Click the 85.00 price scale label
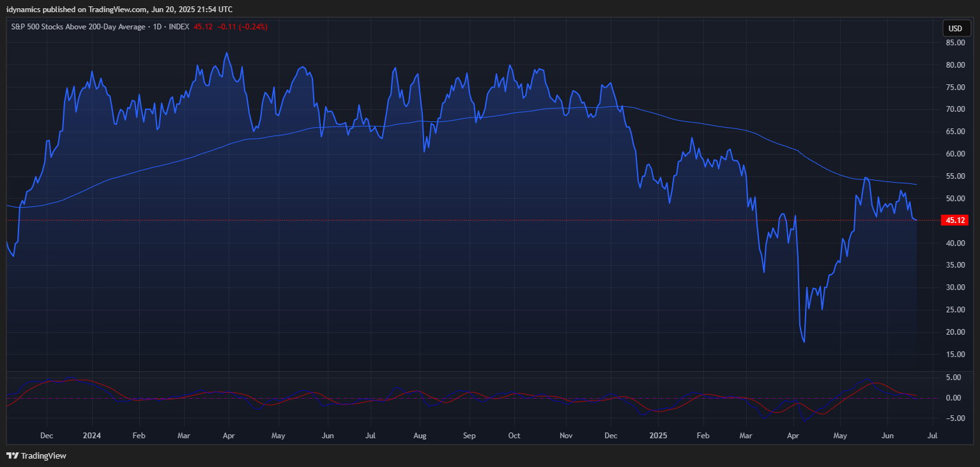This screenshot has width=980, height=467. pos(955,43)
